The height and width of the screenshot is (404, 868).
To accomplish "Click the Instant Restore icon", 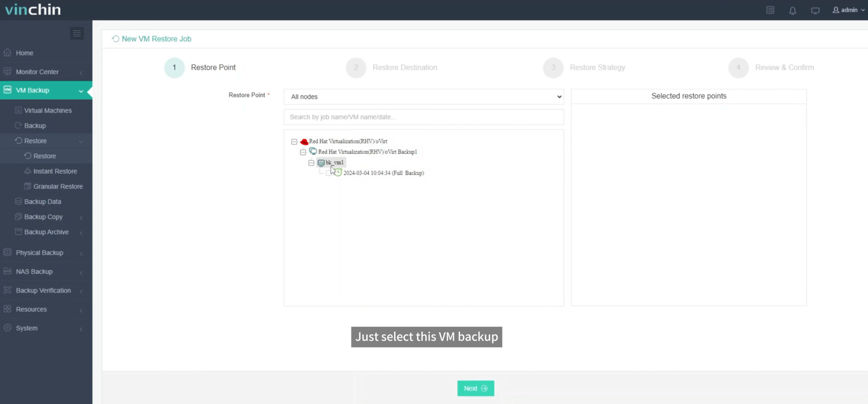I will tap(28, 171).
